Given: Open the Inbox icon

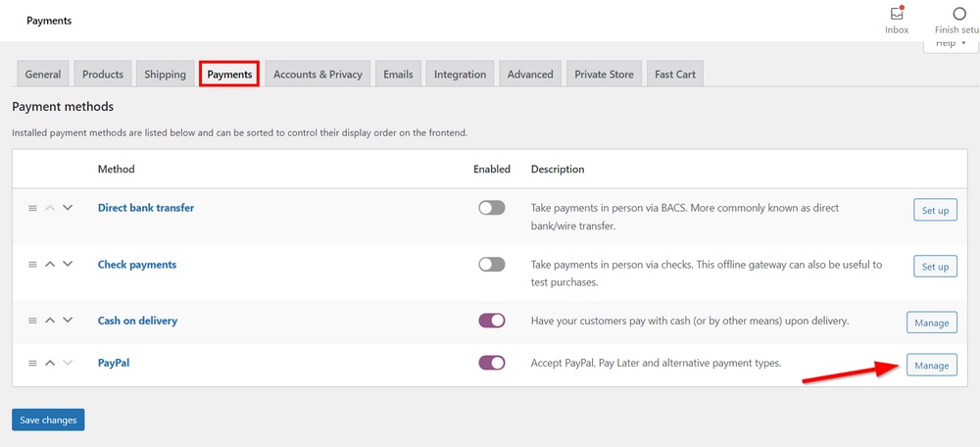Looking at the screenshot, I should tap(896, 15).
